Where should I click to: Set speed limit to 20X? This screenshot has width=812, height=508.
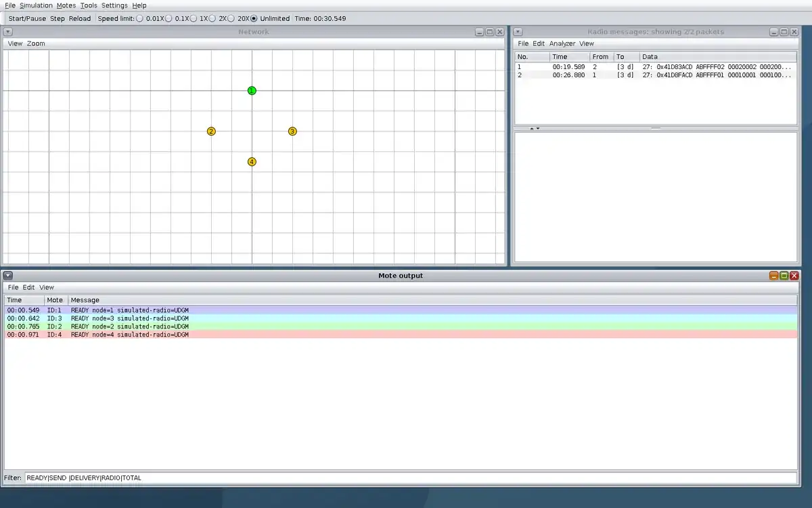pyautogui.click(x=232, y=18)
